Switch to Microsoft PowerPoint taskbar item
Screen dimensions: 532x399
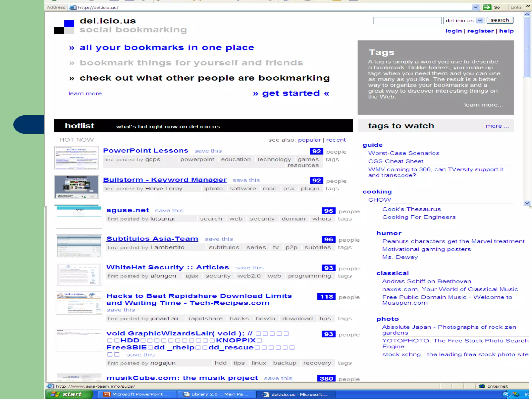point(137,394)
